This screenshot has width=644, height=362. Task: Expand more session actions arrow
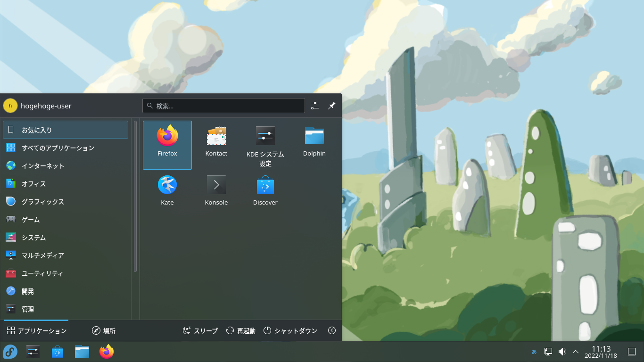point(332,330)
